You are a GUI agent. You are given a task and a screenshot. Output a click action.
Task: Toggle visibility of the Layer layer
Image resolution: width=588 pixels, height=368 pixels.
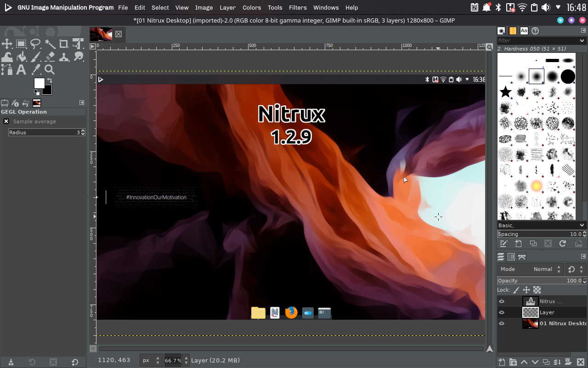pyautogui.click(x=502, y=312)
